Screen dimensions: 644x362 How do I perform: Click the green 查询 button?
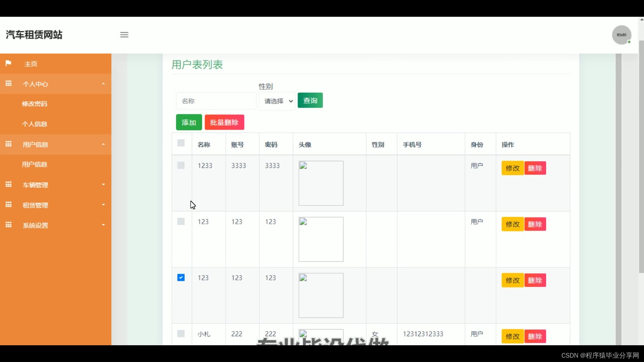coord(310,101)
